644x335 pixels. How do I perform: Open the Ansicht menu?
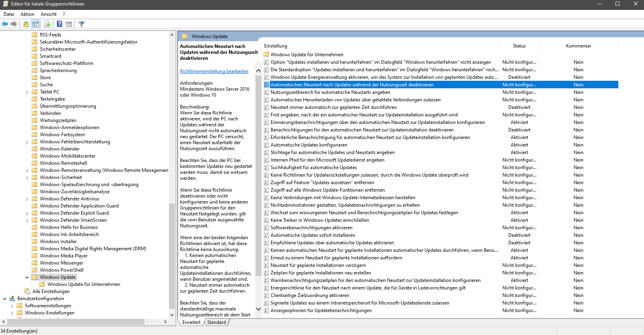(x=49, y=14)
